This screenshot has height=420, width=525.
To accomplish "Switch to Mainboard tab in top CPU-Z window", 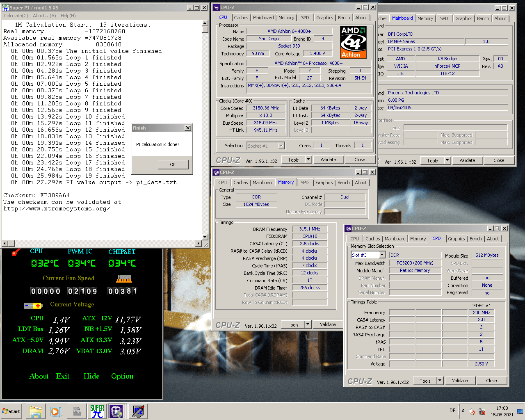I will click(x=263, y=18).
